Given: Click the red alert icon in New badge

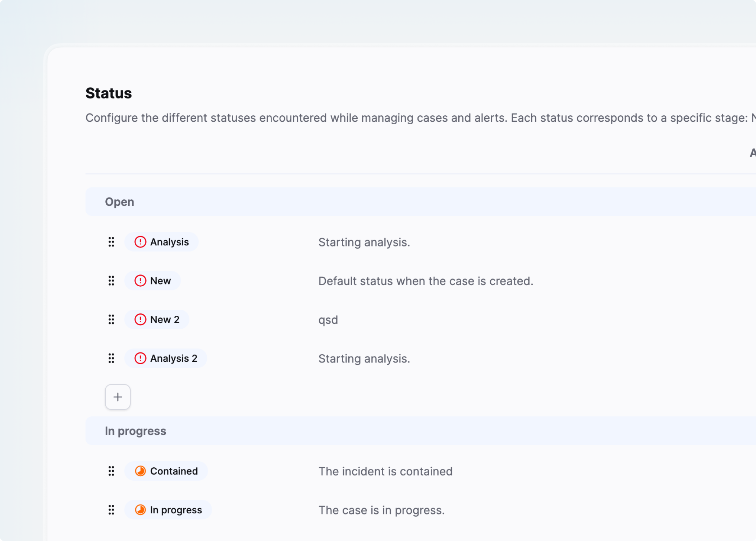Looking at the screenshot, I should pos(140,281).
